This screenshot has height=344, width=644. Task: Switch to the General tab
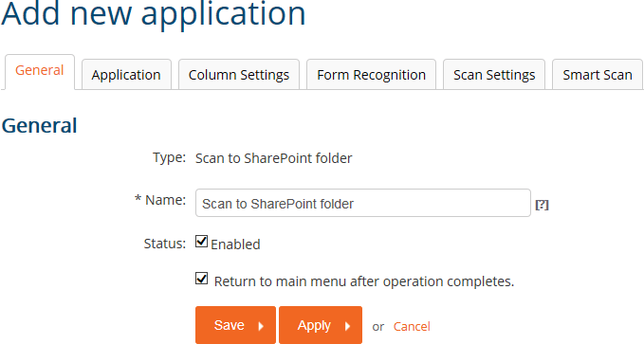click(x=40, y=72)
